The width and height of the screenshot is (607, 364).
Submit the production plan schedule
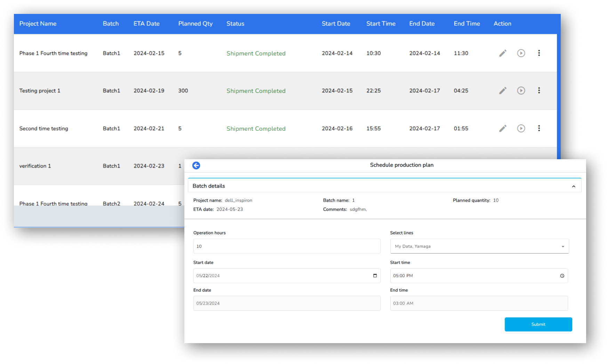coord(538,324)
